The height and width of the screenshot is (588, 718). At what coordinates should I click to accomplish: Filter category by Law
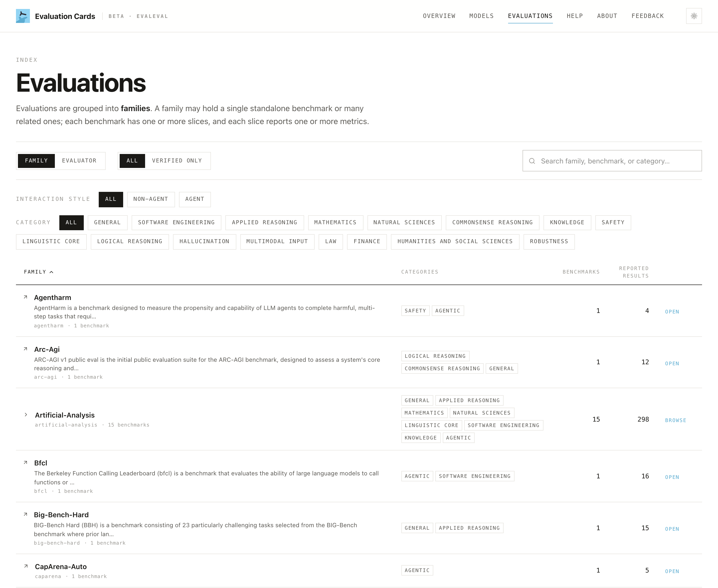coord(331,241)
